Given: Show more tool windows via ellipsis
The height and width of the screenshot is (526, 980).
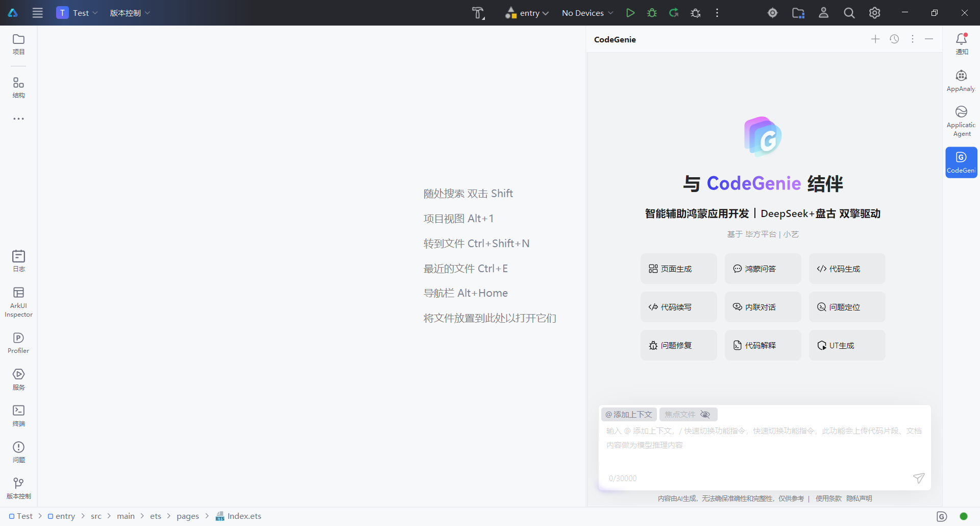Looking at the screenshot, I should (19, 118).
